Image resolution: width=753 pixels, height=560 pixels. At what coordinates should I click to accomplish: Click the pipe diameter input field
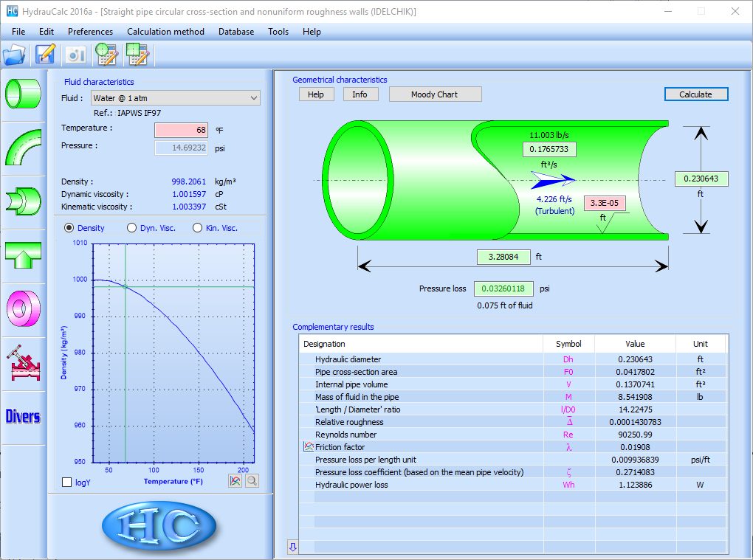tap(701, 179)
